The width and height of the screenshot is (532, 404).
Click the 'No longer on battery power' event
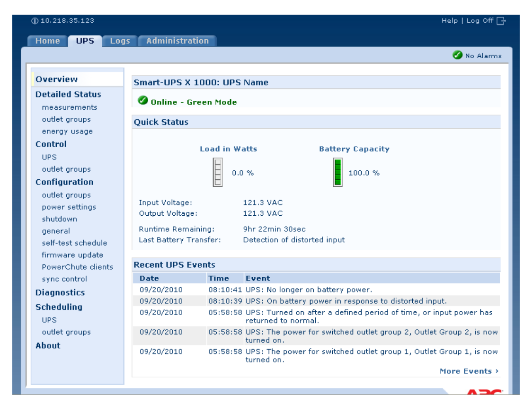point(309,290)
